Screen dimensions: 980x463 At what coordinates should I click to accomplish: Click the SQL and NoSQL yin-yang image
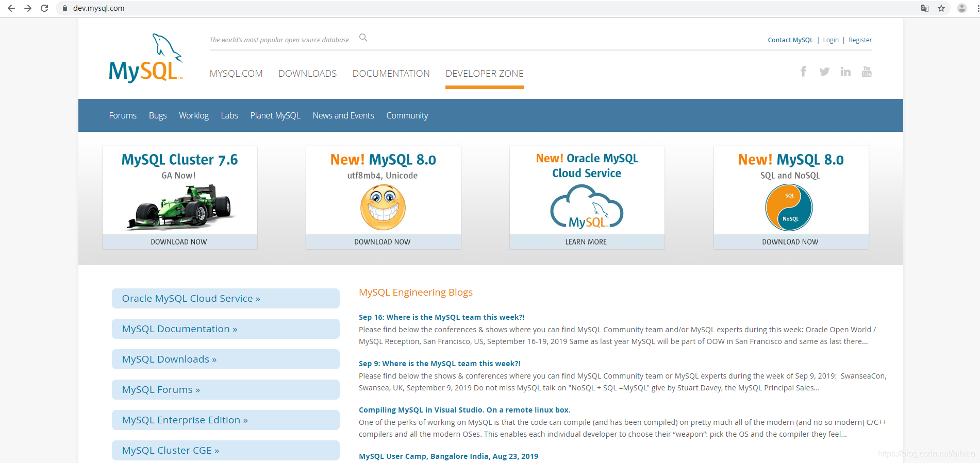(x=789, y=208)
